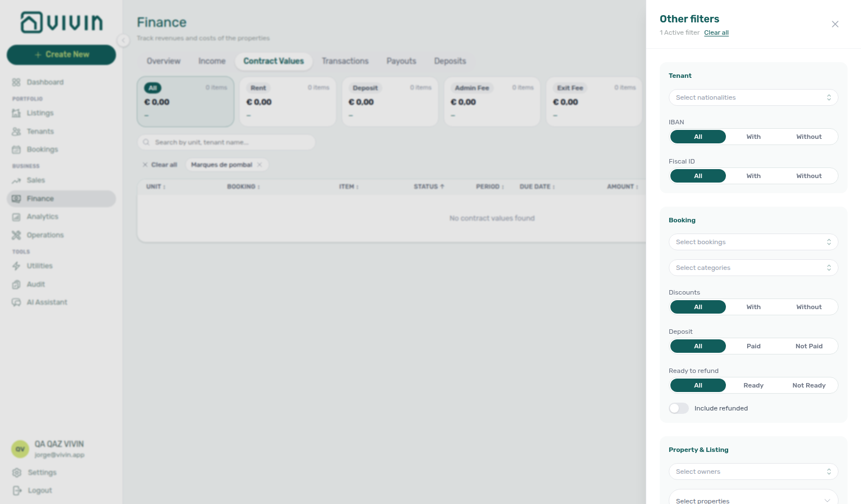
Task: Toggle the Include refunded switch
Action: (679, 408)
